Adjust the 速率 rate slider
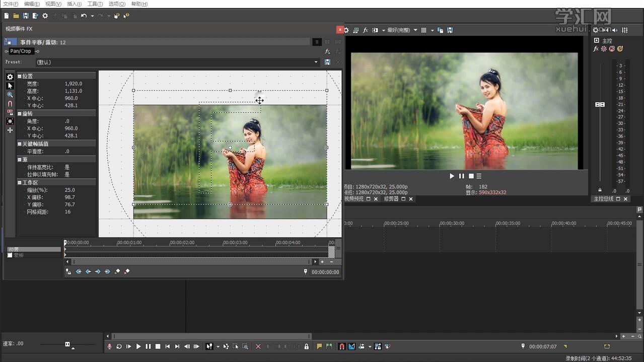The height and width of the screenshot is (362, 644). [67, 344]
